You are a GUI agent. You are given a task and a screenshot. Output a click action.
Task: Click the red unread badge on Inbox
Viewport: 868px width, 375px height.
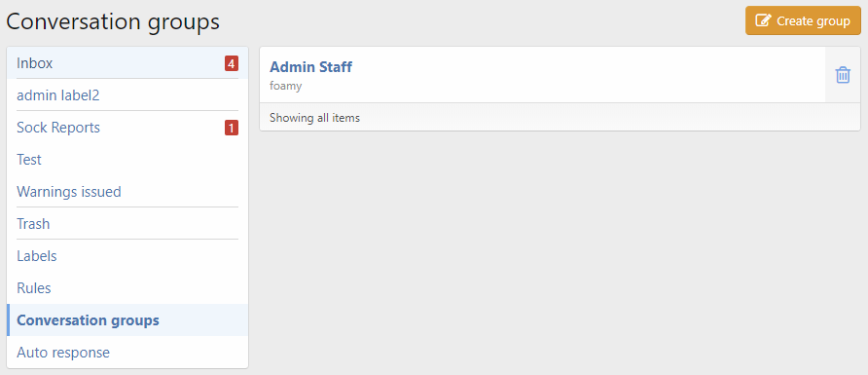232,63
